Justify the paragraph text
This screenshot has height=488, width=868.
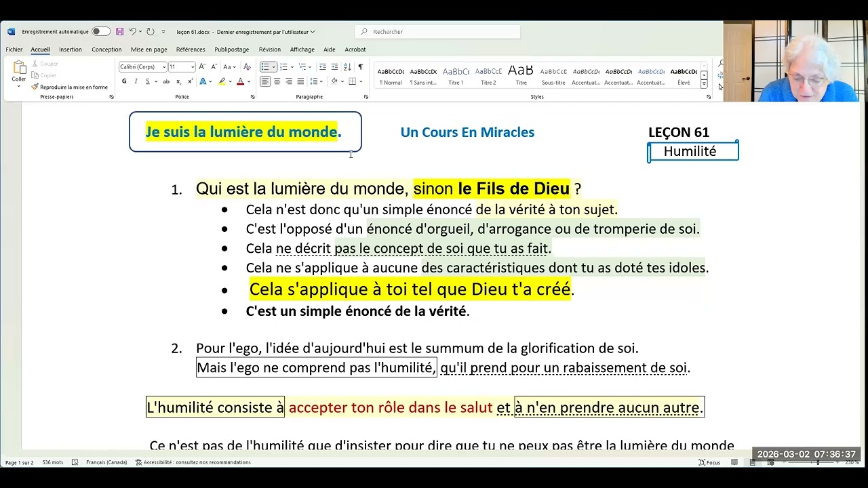click(300, 81)
